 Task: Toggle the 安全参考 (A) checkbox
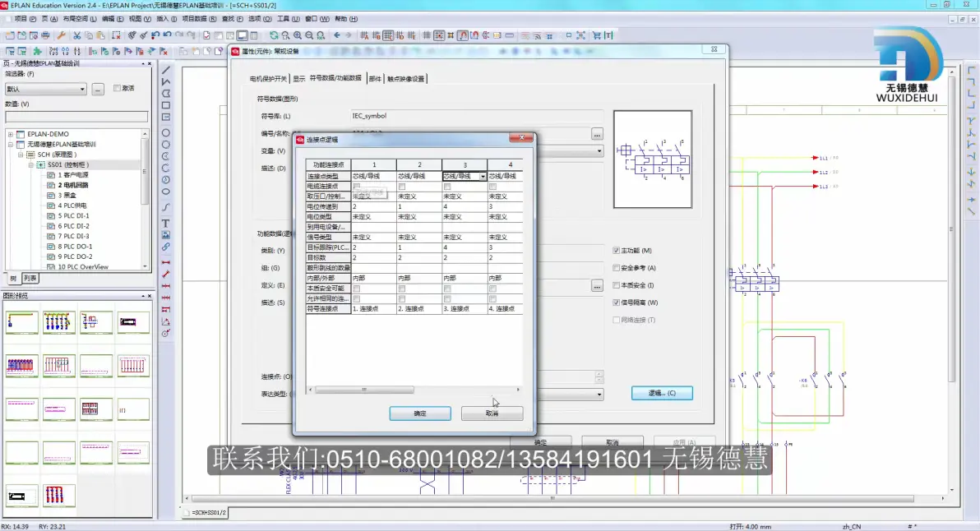(x=617, y=268)
